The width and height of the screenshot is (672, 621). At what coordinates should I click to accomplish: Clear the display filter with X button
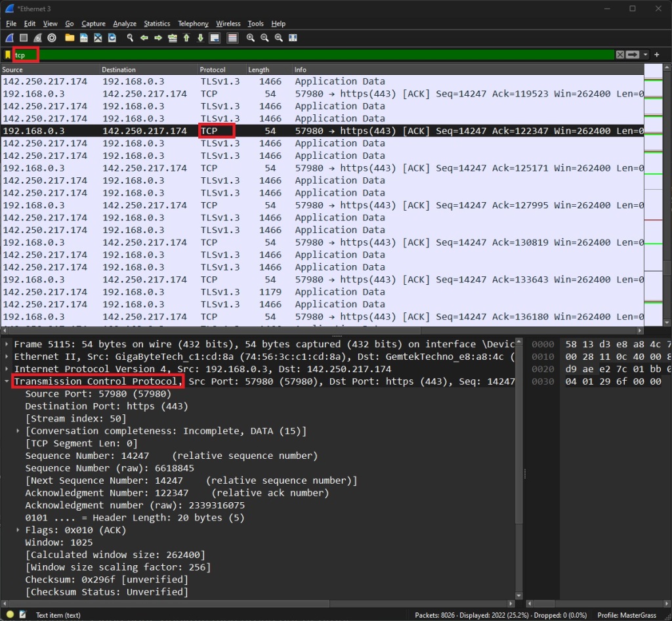click(x=620, y=54)
